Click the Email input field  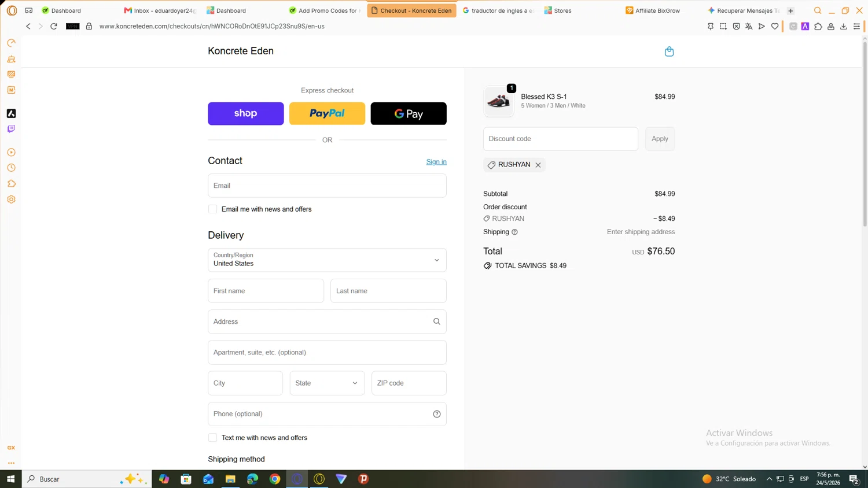pos(327,186)
